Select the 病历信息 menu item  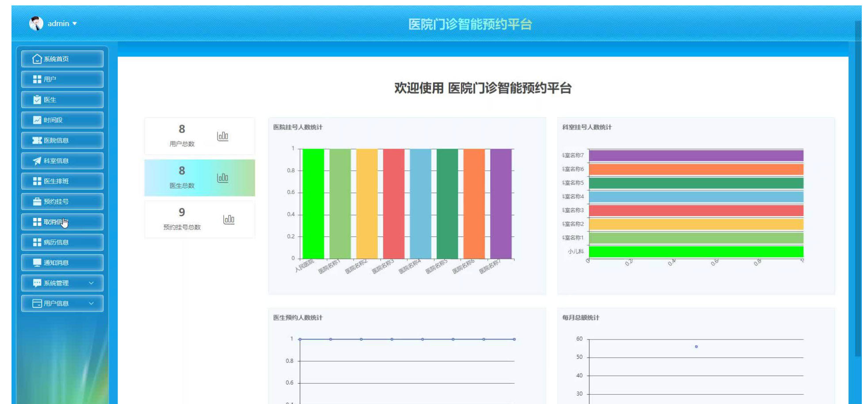pyautogui.click(x=62, y=242)
